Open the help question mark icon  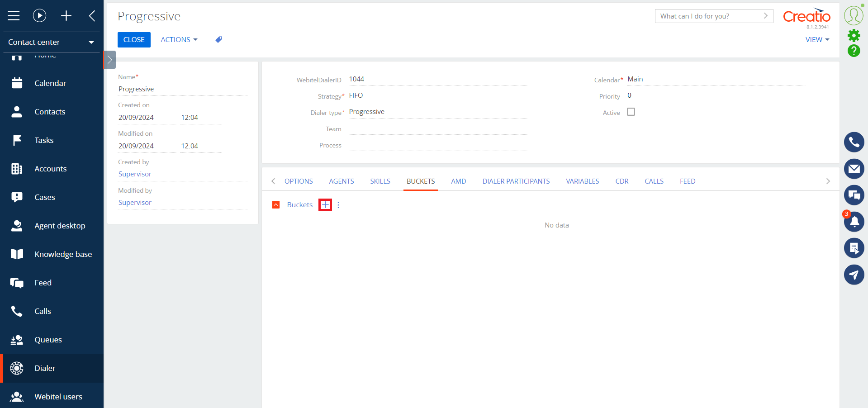pyautogui.click(x=854, y=51)
